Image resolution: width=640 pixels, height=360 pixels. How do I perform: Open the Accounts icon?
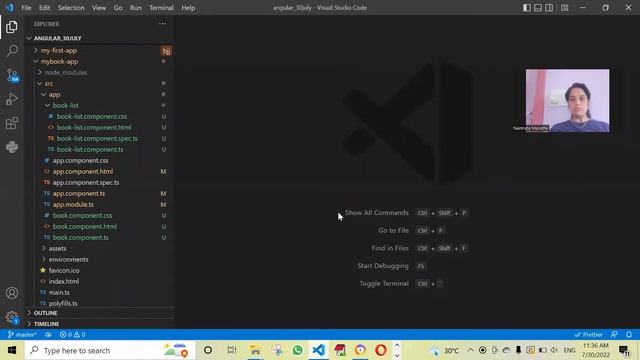pos(12,293)
